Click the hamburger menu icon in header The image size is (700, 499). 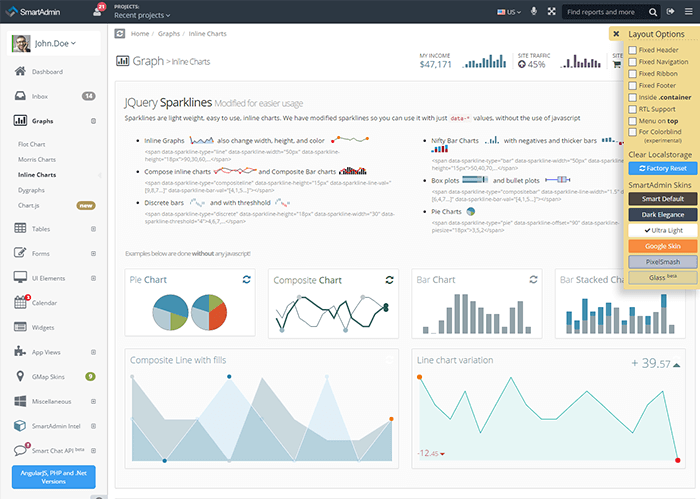pyautogui.click(x=688, y=12)
